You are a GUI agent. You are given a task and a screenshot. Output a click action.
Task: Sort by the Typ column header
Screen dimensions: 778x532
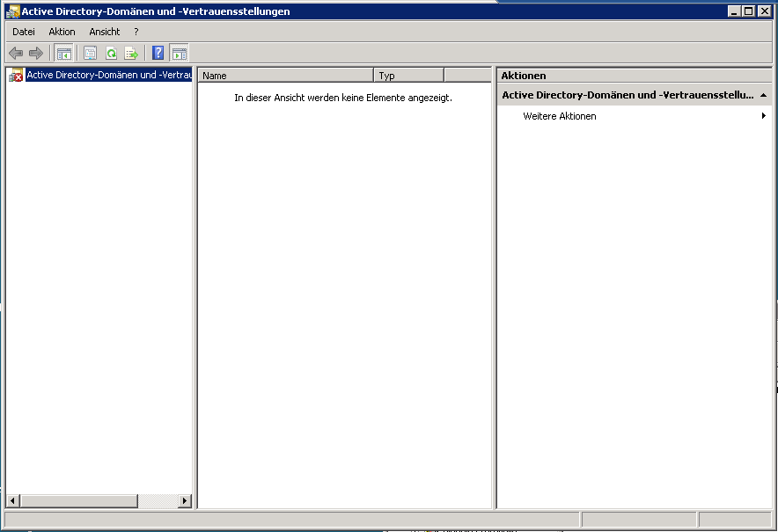(409, 76)
